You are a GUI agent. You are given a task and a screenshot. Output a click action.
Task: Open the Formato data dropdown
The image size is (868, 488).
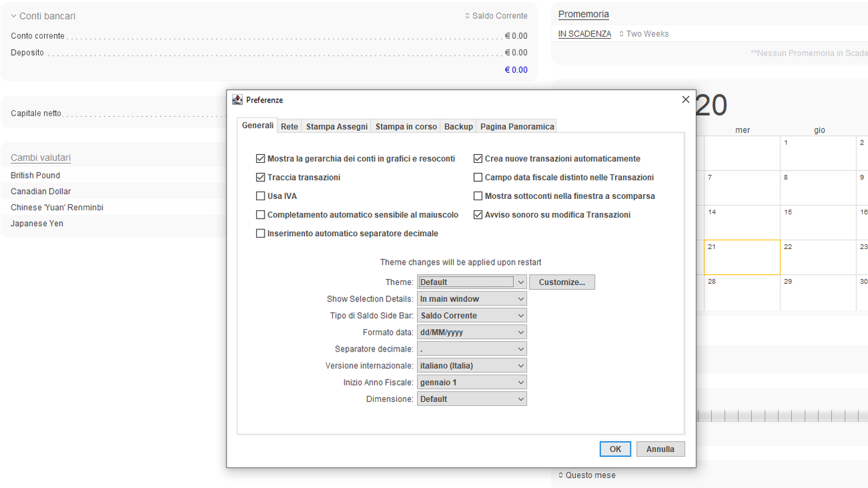(472, 333)
